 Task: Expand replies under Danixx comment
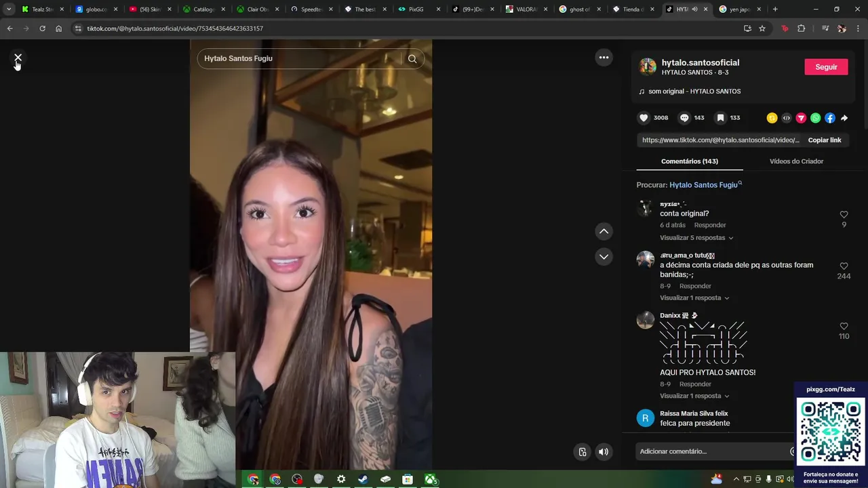[694, 396]
